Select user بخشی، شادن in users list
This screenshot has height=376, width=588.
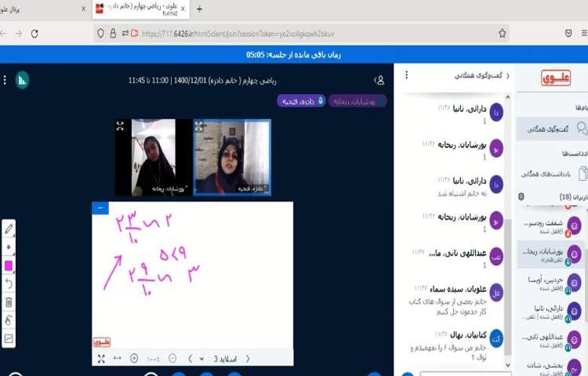coord(552,367)
